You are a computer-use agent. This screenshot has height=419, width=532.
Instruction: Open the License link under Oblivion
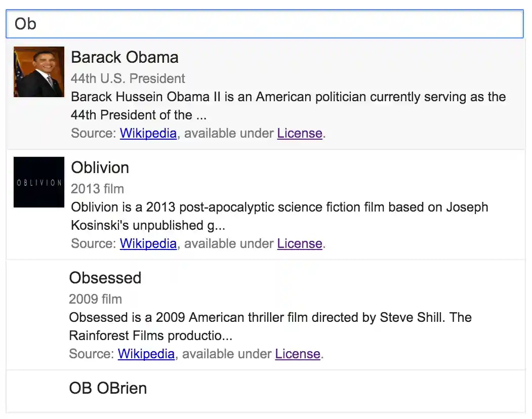pos(300,243)
